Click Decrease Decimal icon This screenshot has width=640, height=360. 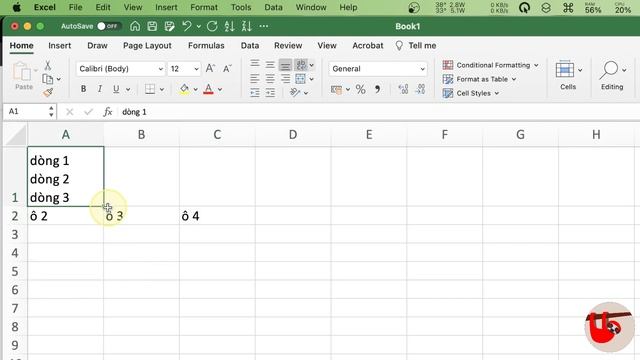[420, 89]
